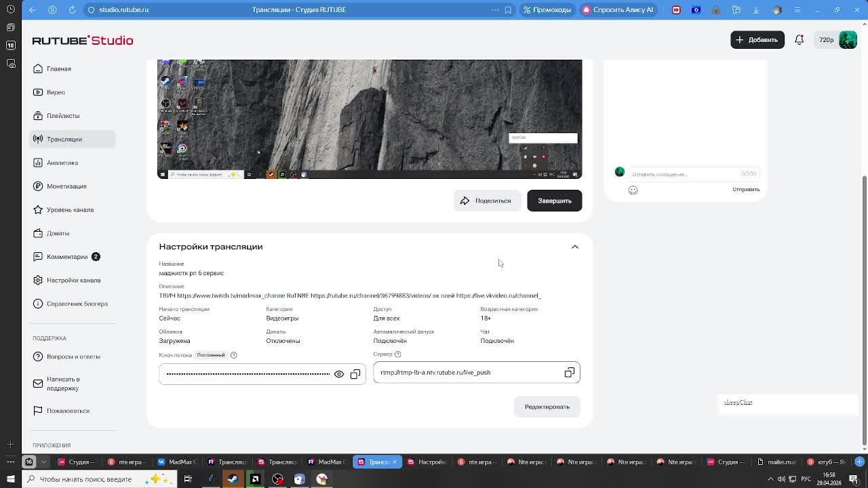Click the Windows Start button
Screen dimensions: 868x488
click(x=11, y=479)
